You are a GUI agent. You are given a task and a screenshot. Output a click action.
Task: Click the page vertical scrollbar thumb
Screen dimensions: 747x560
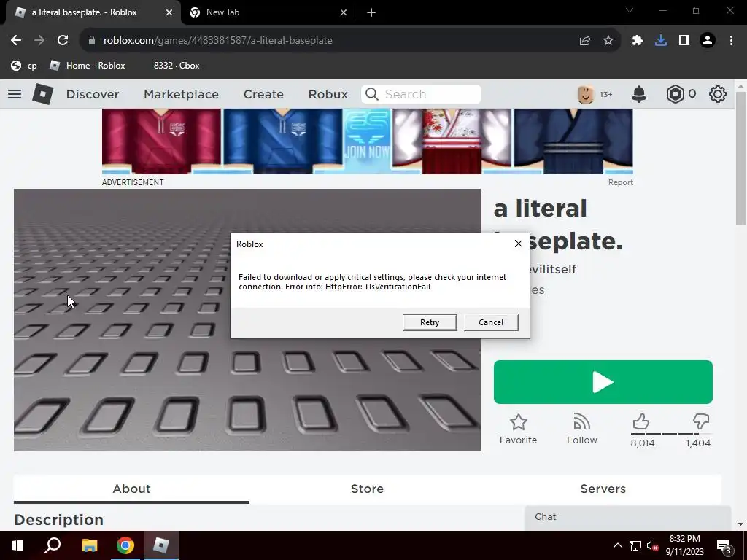740,158
